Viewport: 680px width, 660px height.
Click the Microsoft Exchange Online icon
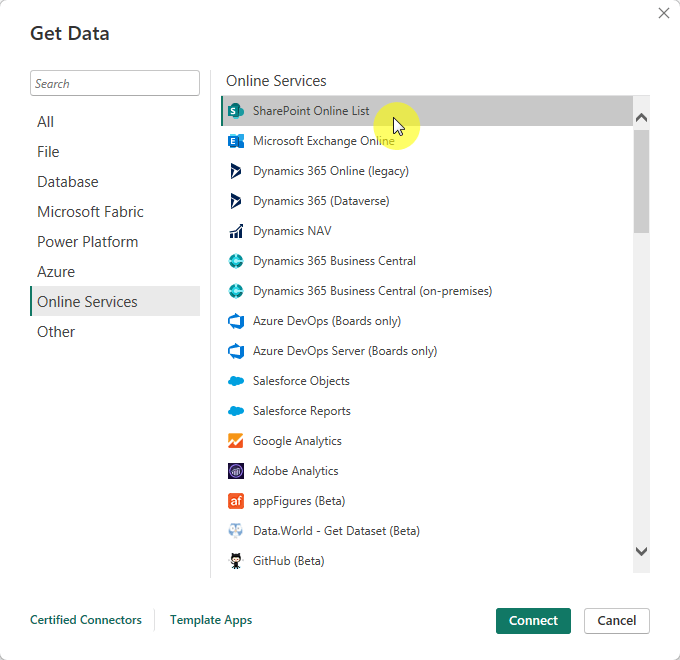(x=236, y=141)
